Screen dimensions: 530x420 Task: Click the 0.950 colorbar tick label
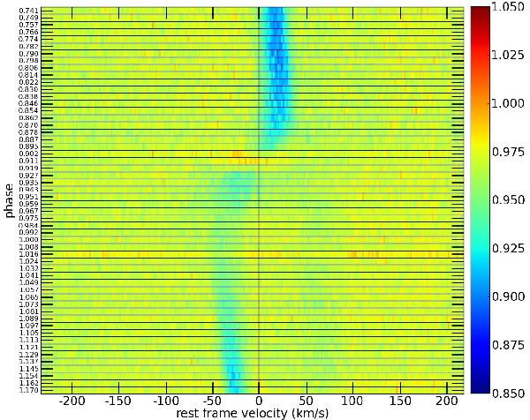click(511, 199)
